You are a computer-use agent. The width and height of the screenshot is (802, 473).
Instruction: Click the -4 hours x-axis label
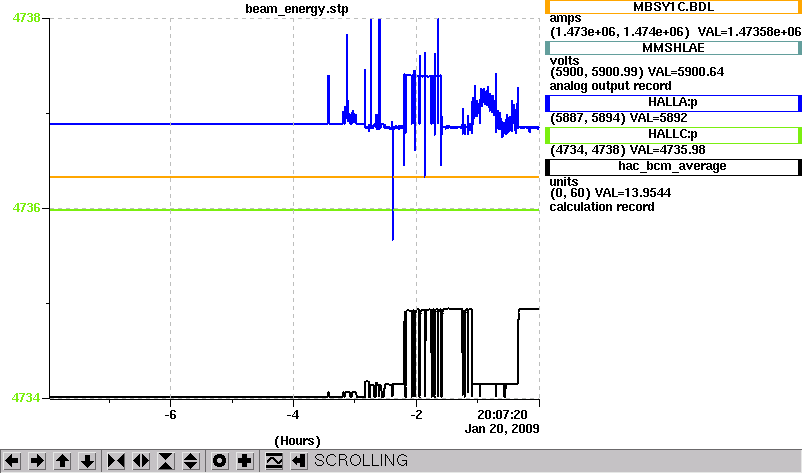pyautogui.click(x=293, y=414)
